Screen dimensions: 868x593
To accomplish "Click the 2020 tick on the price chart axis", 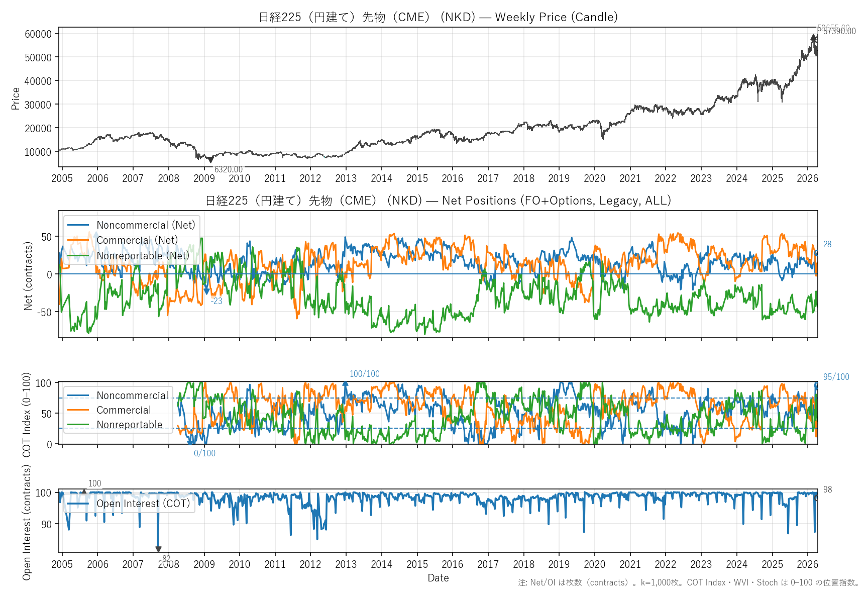I will click(594, 178).
